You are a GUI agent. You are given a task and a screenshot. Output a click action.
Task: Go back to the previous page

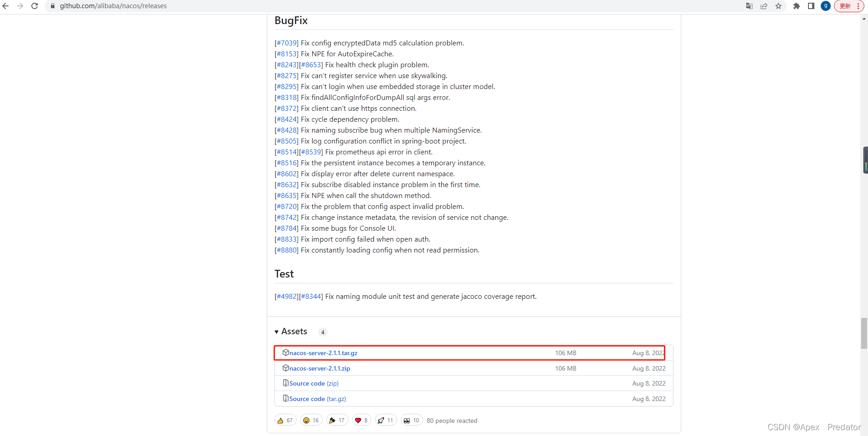[x=6, y=6]
